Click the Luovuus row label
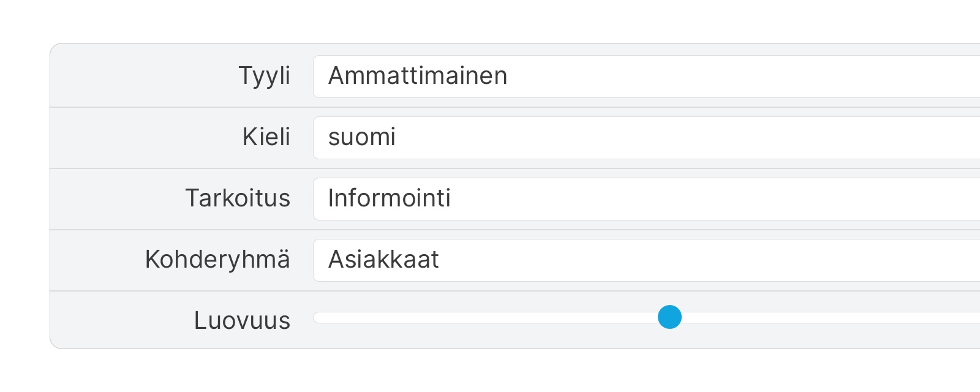The height and width of the screenshot is (392, 980). [x=242, y=320]
